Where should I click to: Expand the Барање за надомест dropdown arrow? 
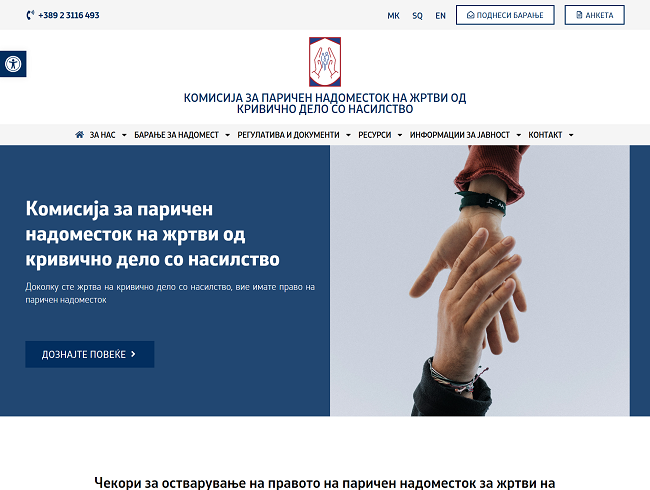[227, 135]
